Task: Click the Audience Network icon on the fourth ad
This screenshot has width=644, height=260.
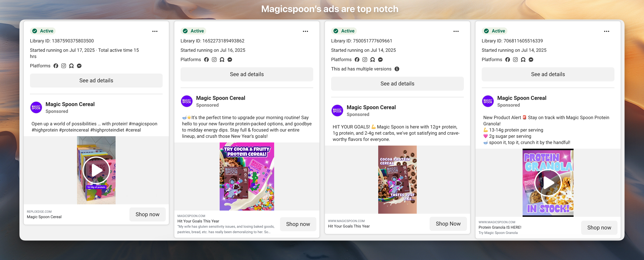Action: click(x=523, y=60)
